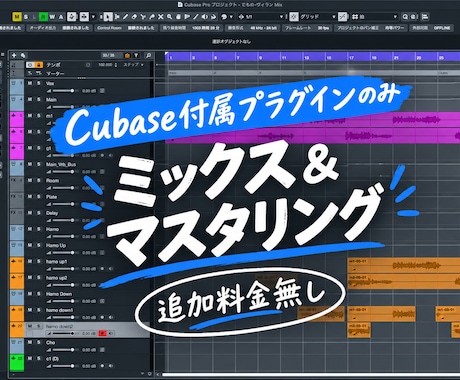Open auto-scroll settings dropdown arrow

coord(93,17)
